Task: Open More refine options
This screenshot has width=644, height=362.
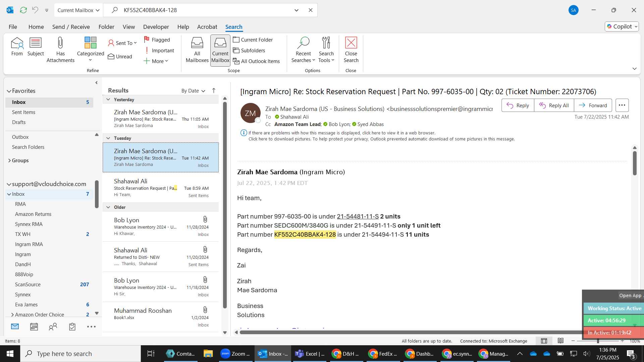Action: click(x=156, y=61)
